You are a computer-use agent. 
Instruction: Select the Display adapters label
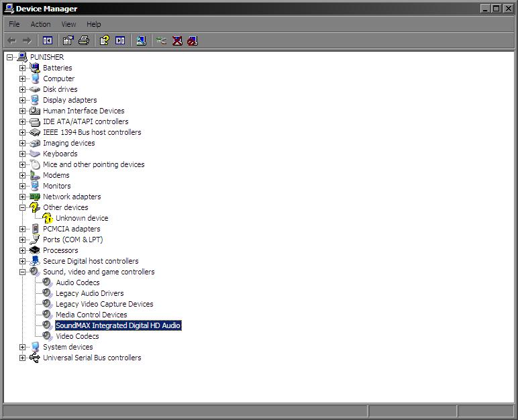pos(70,100)
